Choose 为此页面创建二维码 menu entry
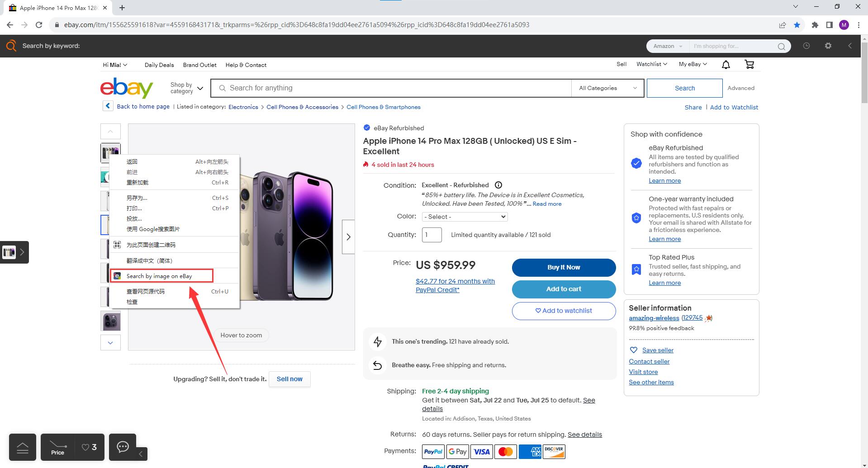This screenshot has width=868, height=468. (175, 245)
